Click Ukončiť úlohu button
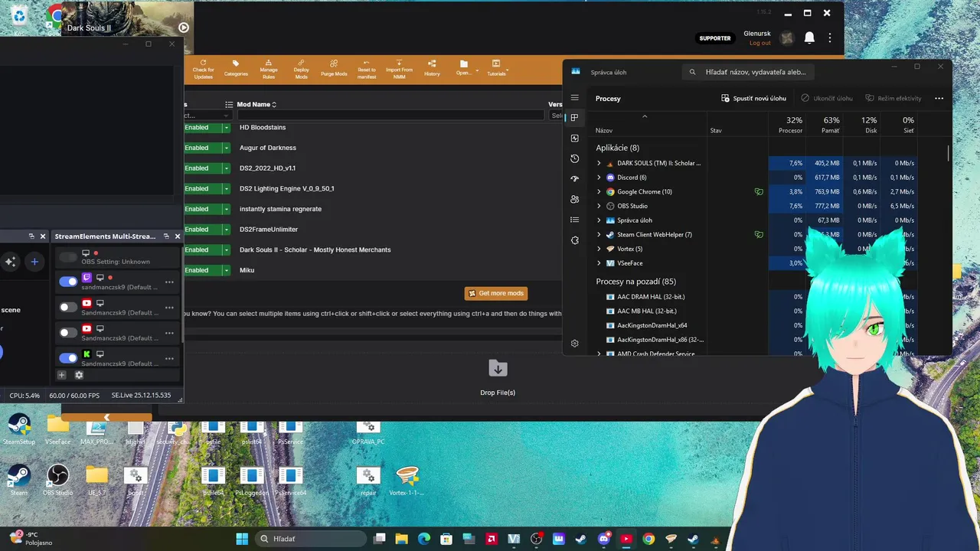This screenshot has height=551, width=980. click(x=827, y=98)
